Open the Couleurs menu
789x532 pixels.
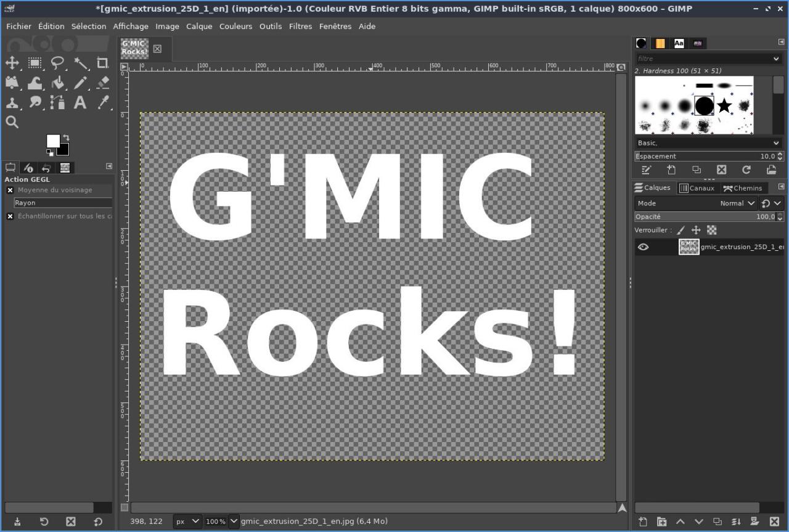(x=236, y=27)
